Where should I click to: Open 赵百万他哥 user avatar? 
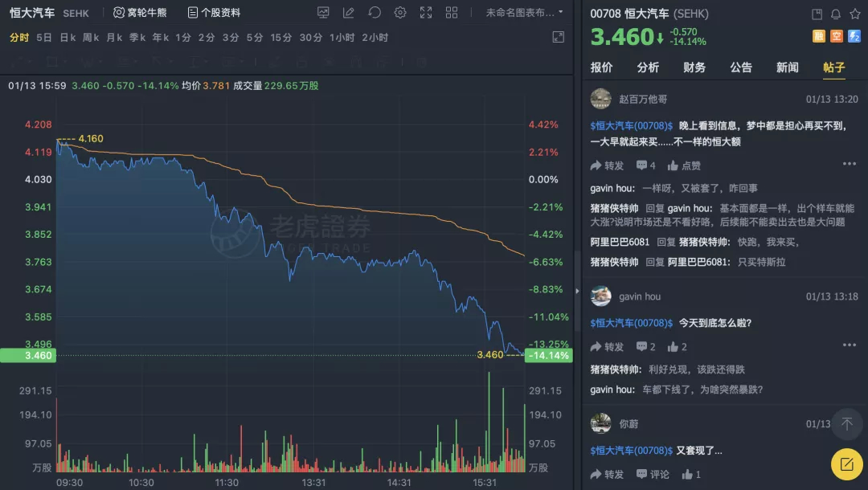tap(600, 99)
